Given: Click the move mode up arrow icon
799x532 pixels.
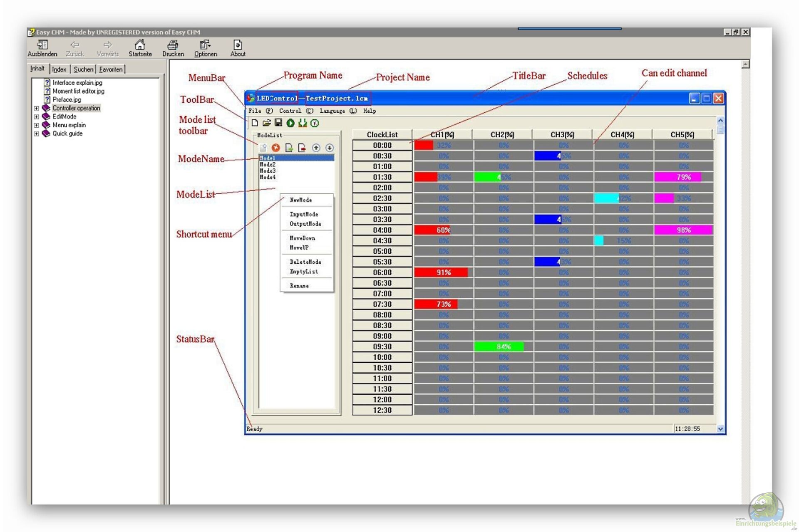Looking at the screenshot, I should coord(316,148).
